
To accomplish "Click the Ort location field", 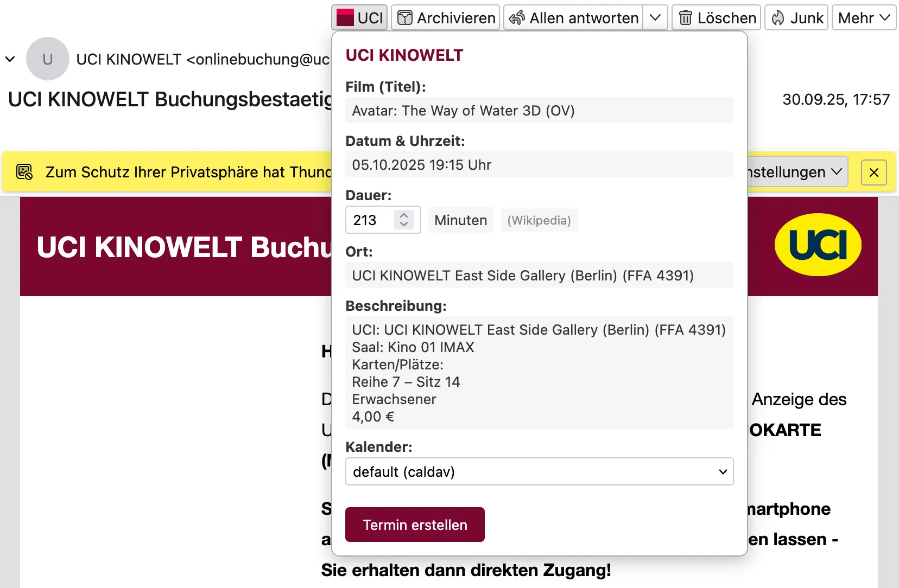I will point(539,275).
